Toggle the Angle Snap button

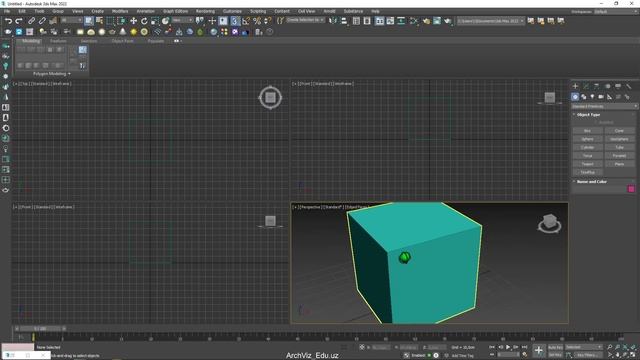[x=246, y=20]
